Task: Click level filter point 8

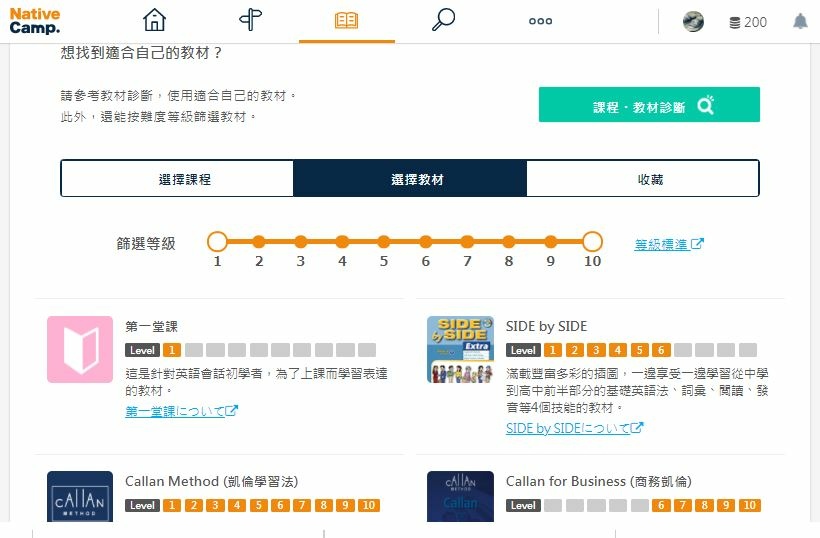Action: [x=509, y=242]
